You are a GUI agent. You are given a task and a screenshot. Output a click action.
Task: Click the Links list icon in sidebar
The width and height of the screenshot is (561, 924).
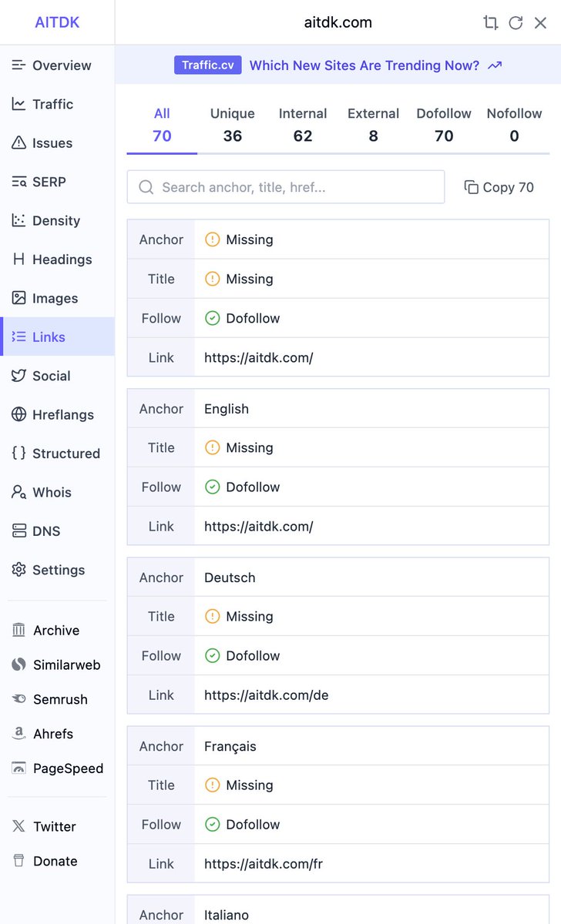(x=18, y=336)
